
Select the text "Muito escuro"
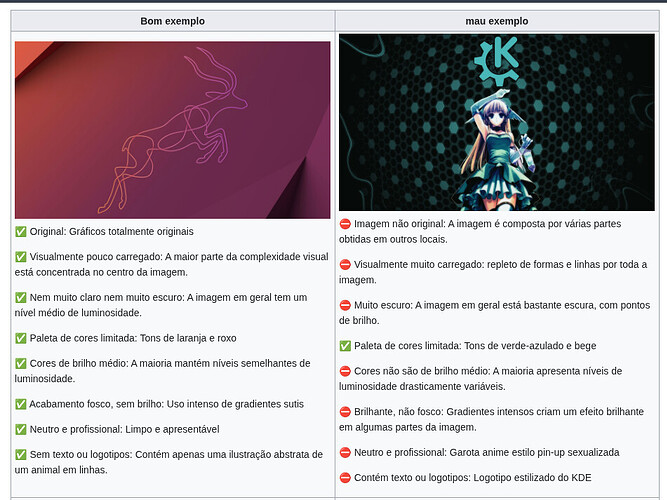point(382,306)
